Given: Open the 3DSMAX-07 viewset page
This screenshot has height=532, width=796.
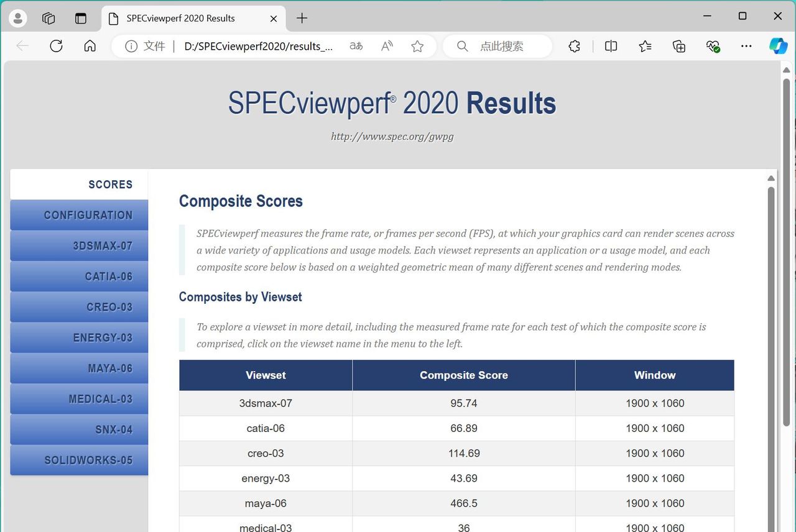Looking at the screenshot, I should [x=79, y=245].
